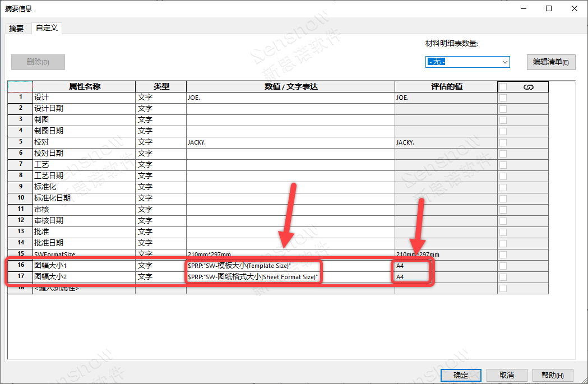Open help with 帮助 button
Image resolution: width=588 pixels, height=384 pixels.
tap(545, 375)
